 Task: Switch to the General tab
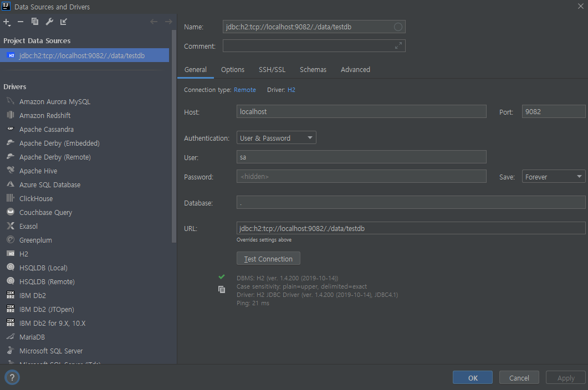[196, 70]
